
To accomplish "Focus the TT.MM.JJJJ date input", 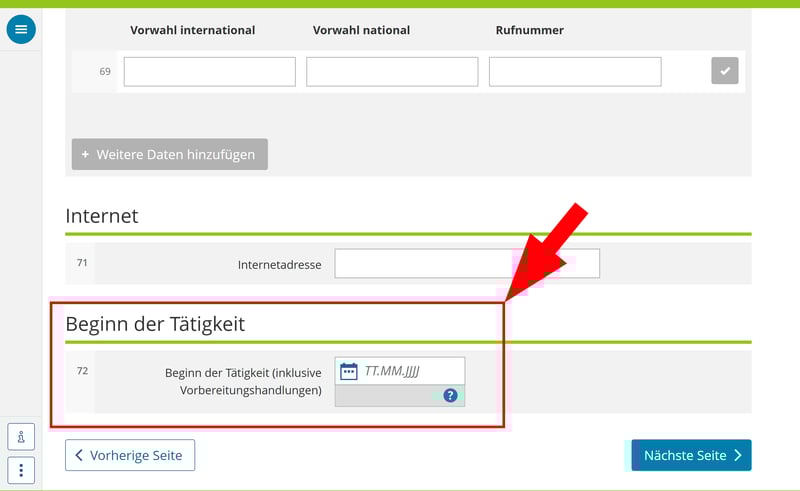I will pyautogui.click(x=410, y=371).
